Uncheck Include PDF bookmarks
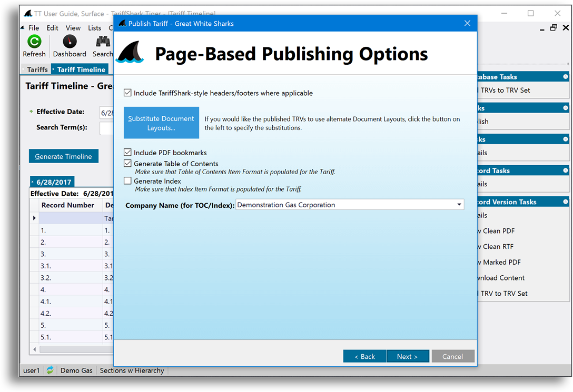The image size is (573, 392). 127,152
